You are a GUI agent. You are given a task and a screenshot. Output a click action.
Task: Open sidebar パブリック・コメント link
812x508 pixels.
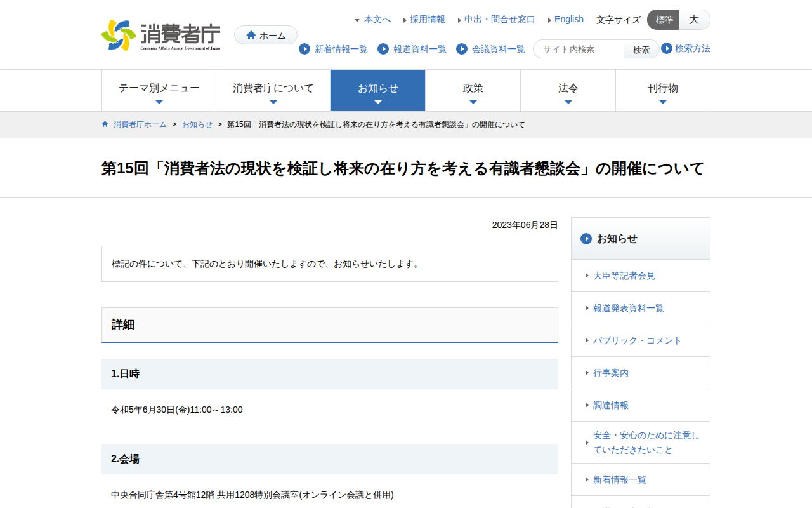(638, 340)
